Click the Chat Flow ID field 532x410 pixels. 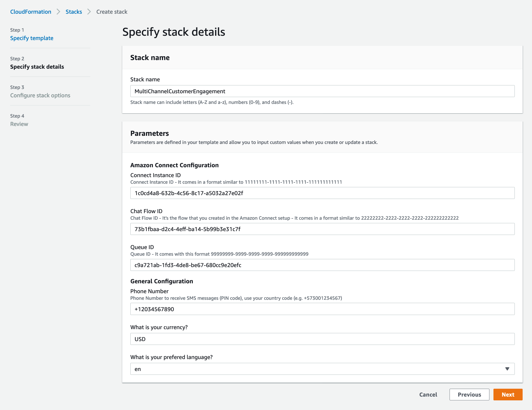322,229
